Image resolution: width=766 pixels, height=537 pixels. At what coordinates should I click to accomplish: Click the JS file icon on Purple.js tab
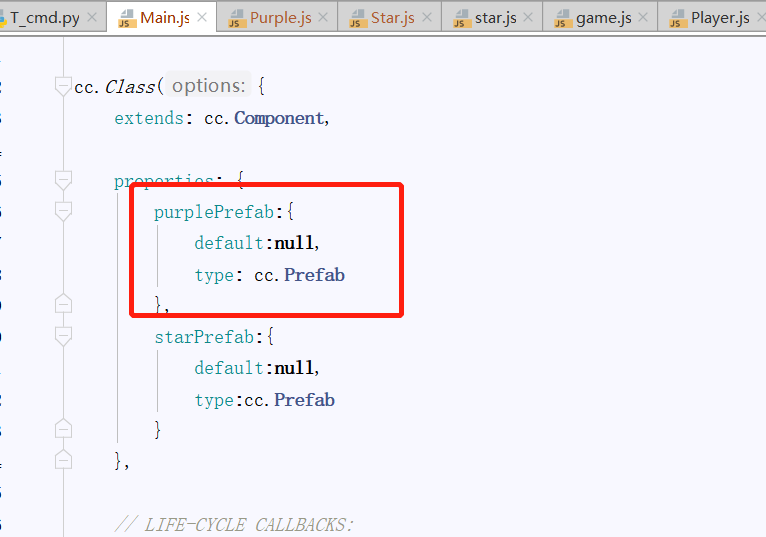tap(237, 19)
